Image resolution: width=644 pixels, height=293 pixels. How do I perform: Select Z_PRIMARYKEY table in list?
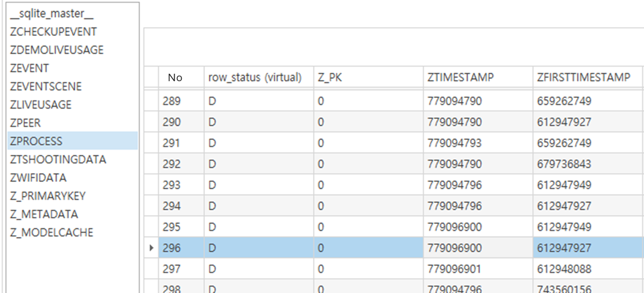coord(48,196)
